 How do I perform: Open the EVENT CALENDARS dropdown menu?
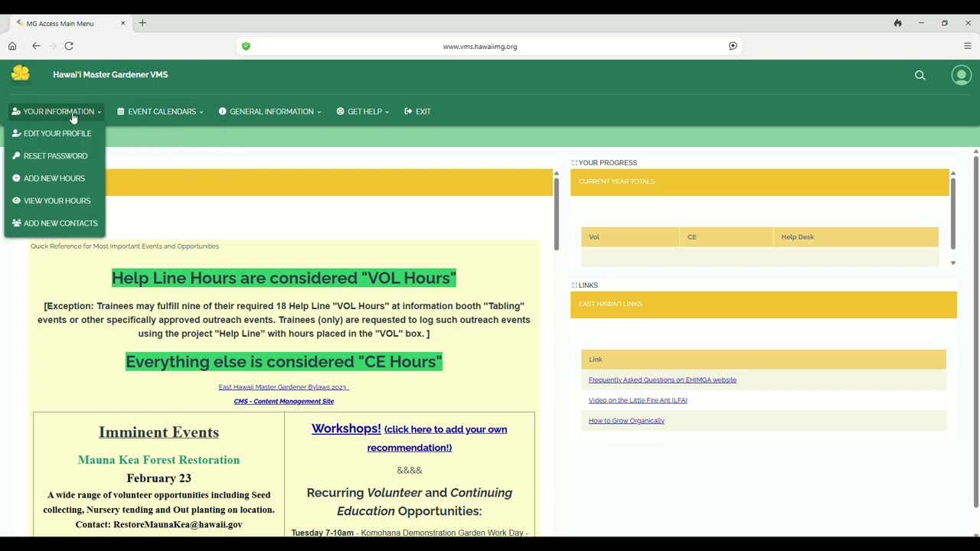(x=160, y=112)
